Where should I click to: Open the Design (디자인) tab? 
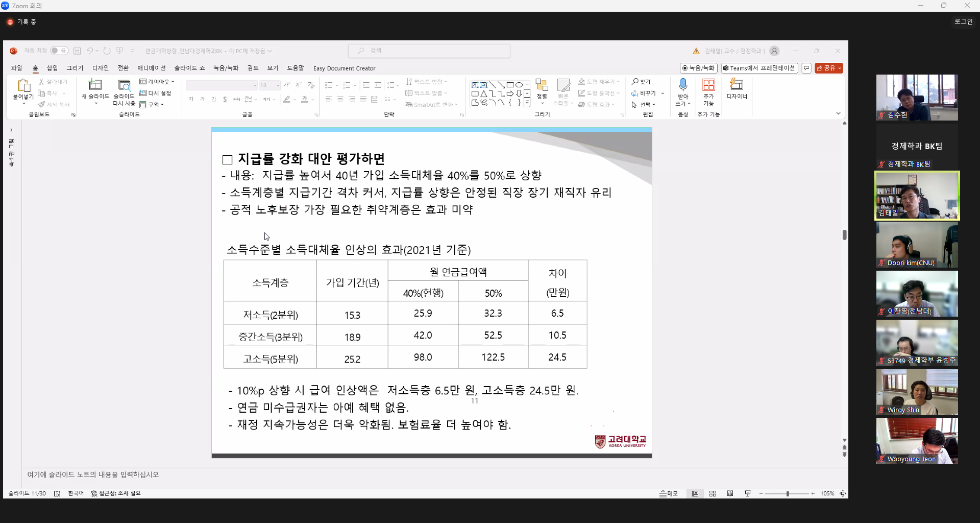click(x=101, y=68)
